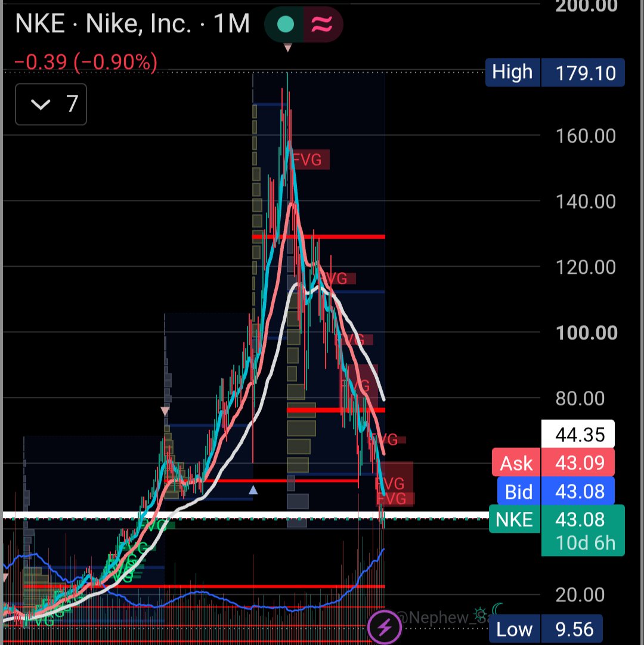
Task: Expand the collapsed indicators legend showing 7
Action: [x=51, y=104]
